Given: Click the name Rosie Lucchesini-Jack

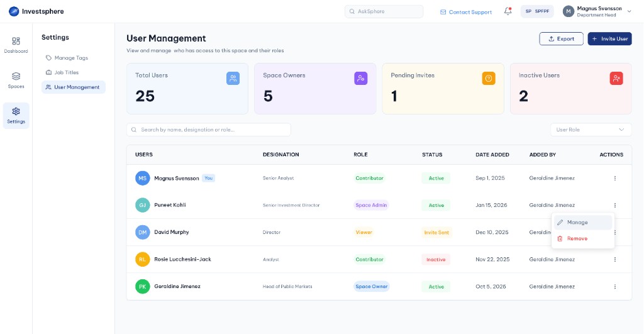Looking at the screenshot, I should click(183, 259).
